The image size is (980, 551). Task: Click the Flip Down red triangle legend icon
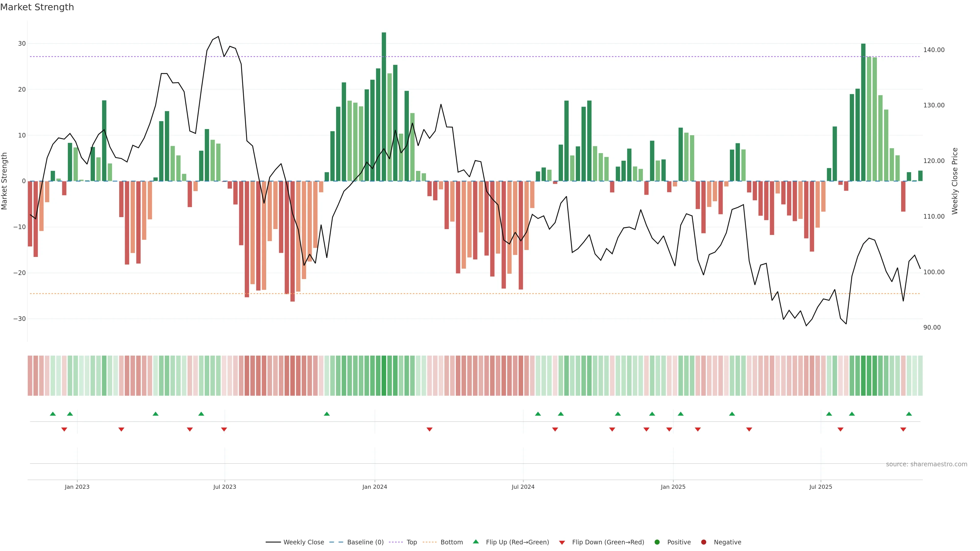click(562, 542)
